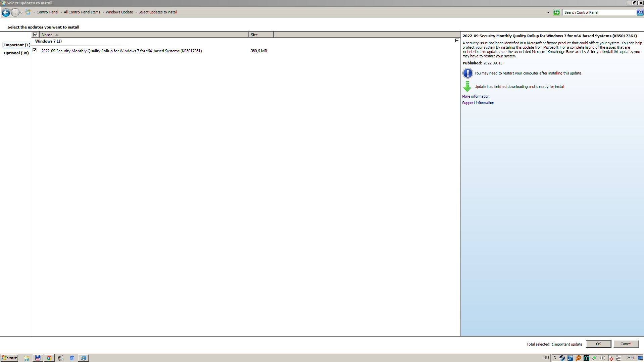
Task: Open address bar history dropdown
Action: [x=548, y=12]
